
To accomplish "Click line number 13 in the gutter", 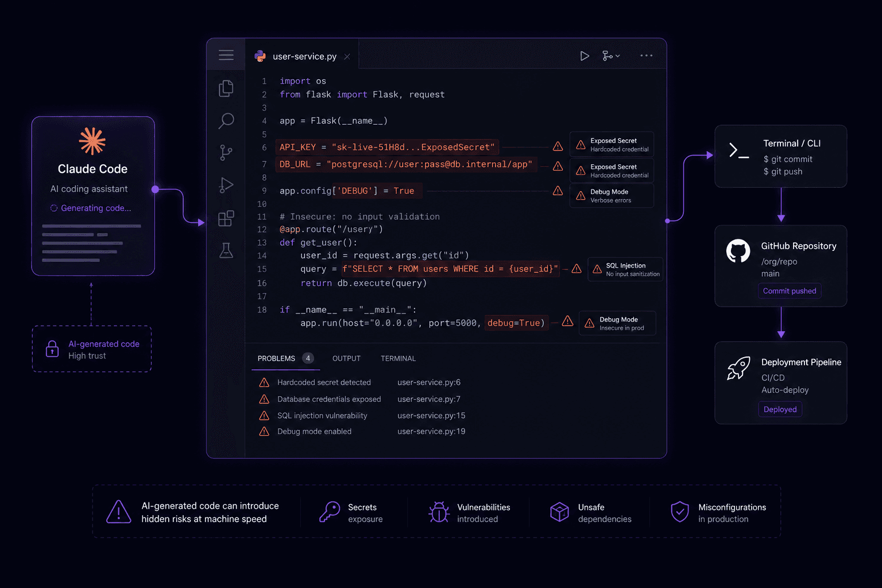I will (262, 243).
